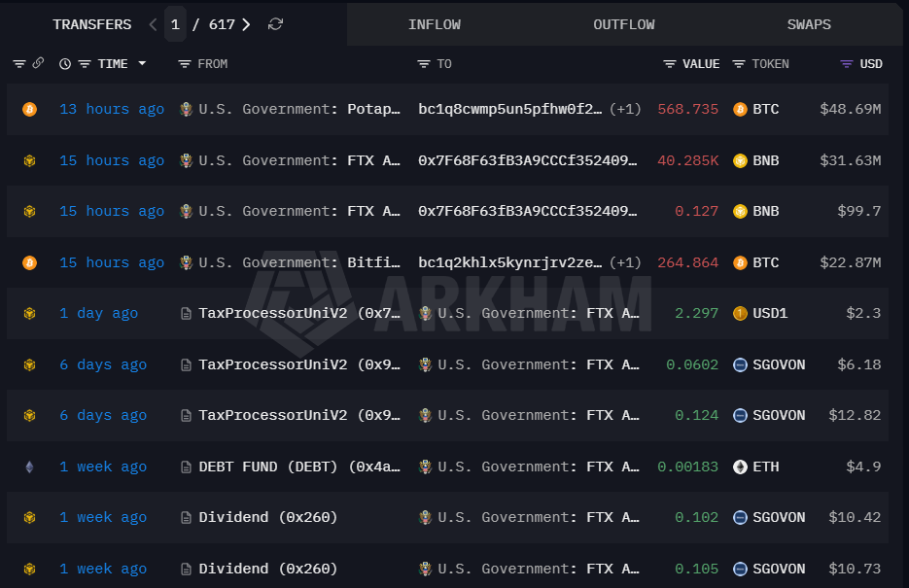909x588 pixels.
Task: Click the USD1 token icon
Action: point(740,313)
